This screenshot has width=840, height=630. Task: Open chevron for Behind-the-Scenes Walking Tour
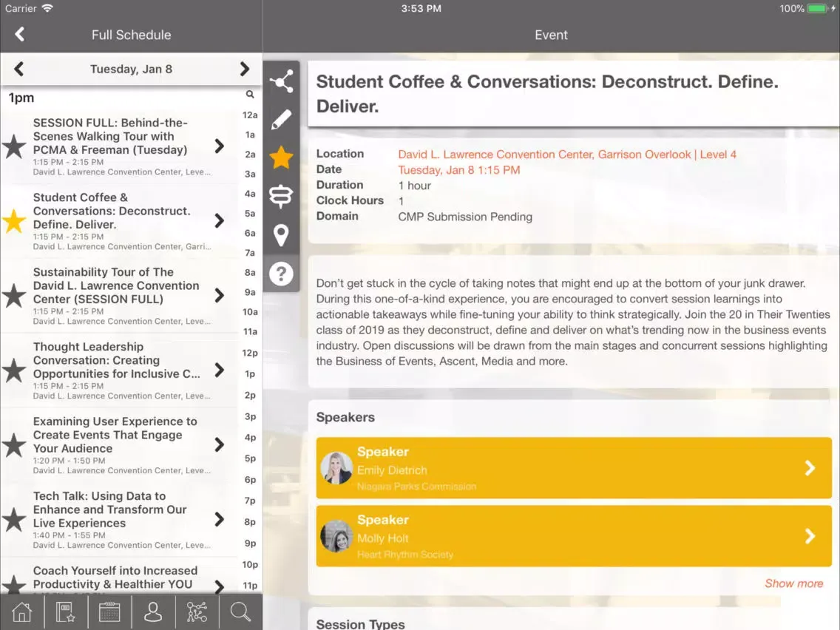[x=219, y=146]
